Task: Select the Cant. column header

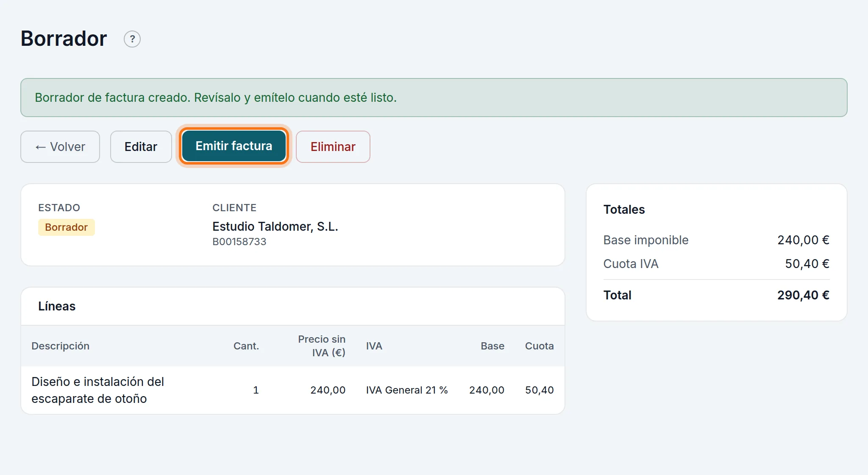Action: 246,346
